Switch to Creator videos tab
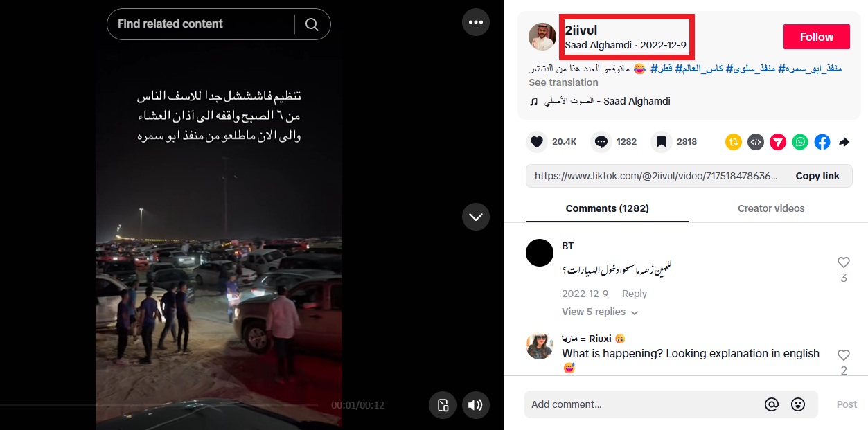The image size is (868, 430). pos(771,208)
